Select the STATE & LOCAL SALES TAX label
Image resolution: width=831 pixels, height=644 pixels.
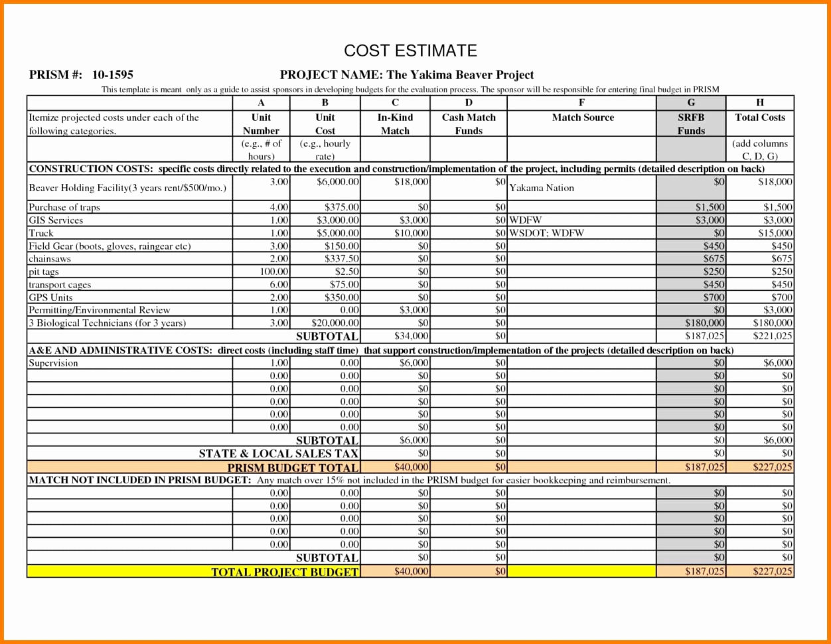coord(279,453)
